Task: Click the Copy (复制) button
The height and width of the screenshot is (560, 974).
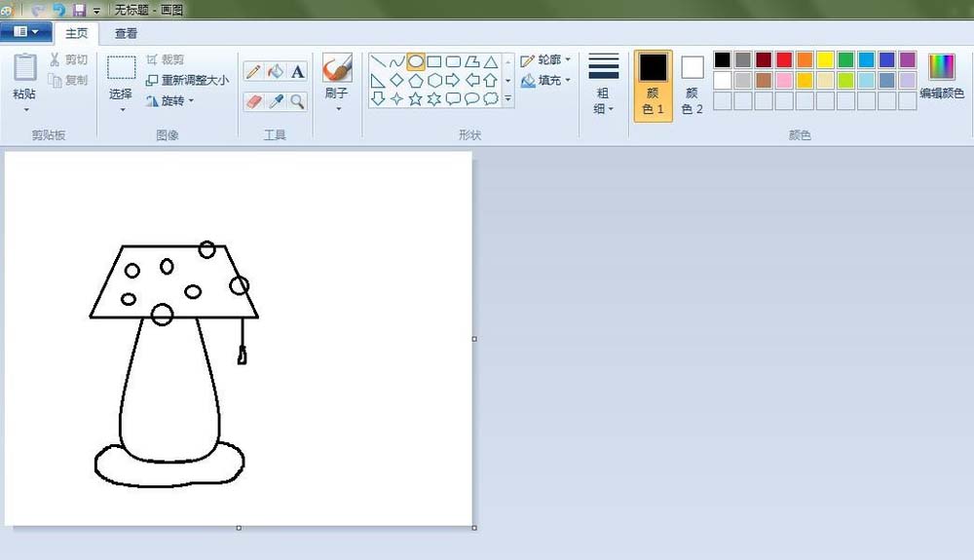Action: tap(68, 80)
